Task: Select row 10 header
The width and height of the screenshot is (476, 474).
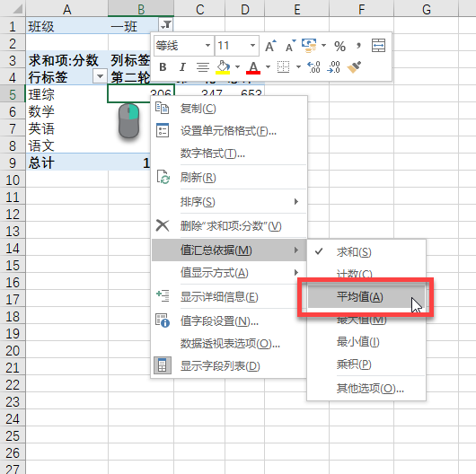Action: pyautogui.click(x=13, y=180)
